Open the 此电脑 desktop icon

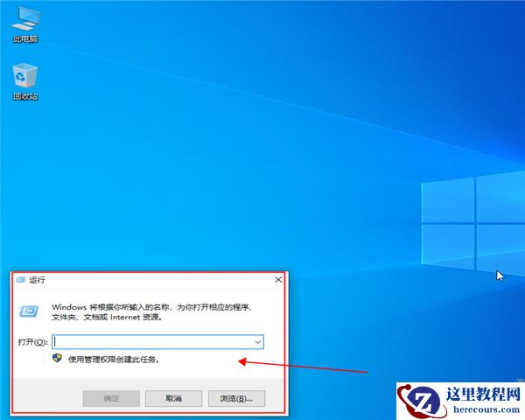(x=25, y=24)
